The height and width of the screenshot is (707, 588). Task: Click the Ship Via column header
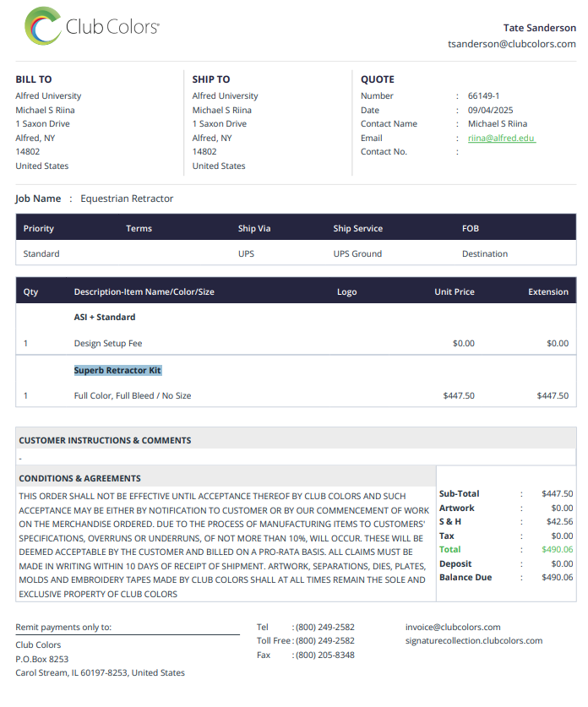[x=253, y=228]
